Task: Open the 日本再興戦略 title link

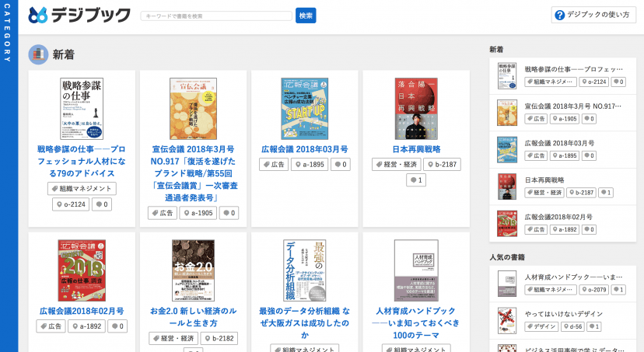Action: point(416,149)
